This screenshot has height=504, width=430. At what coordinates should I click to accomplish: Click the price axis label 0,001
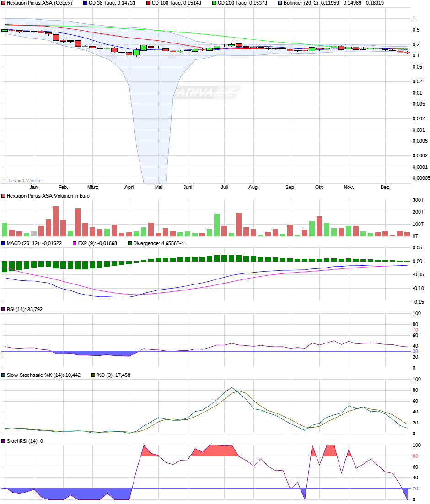(x=419, y=130)
